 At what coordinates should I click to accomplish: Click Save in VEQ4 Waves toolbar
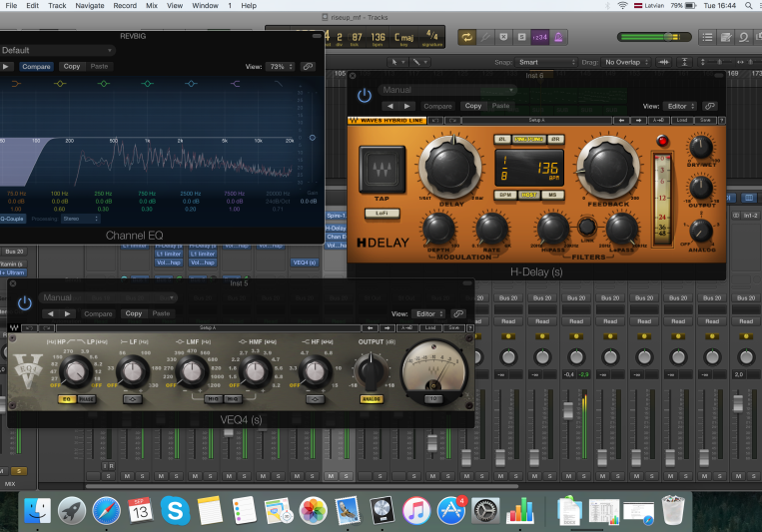click(453, 328)
